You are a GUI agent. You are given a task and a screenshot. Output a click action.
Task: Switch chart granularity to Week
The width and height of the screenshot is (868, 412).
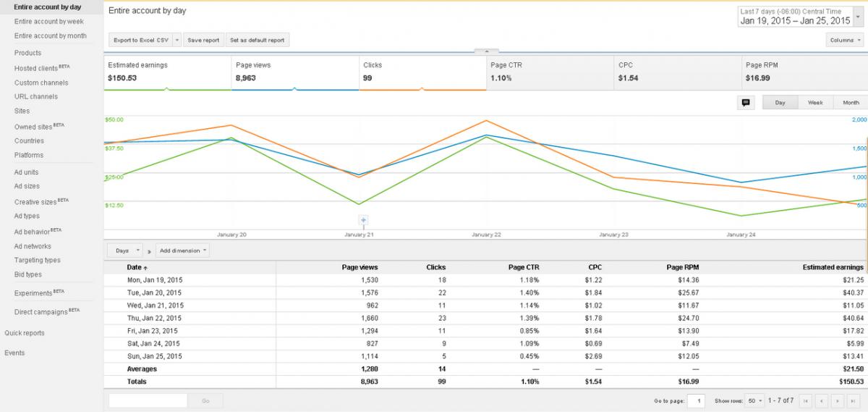click(815, 103)
